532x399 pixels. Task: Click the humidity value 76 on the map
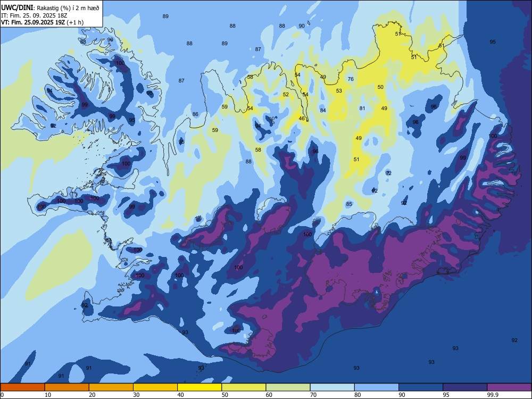click(x=351, y=79)
